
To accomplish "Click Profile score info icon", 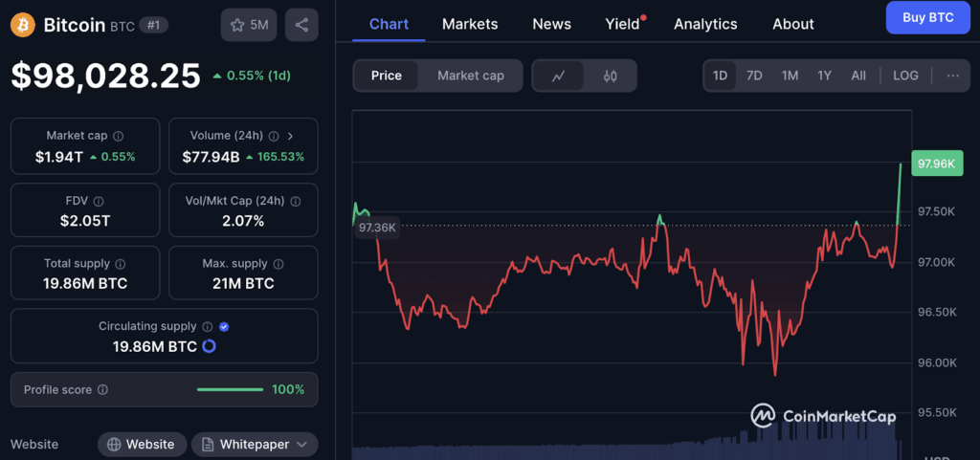I will click(x=102, y=390).
